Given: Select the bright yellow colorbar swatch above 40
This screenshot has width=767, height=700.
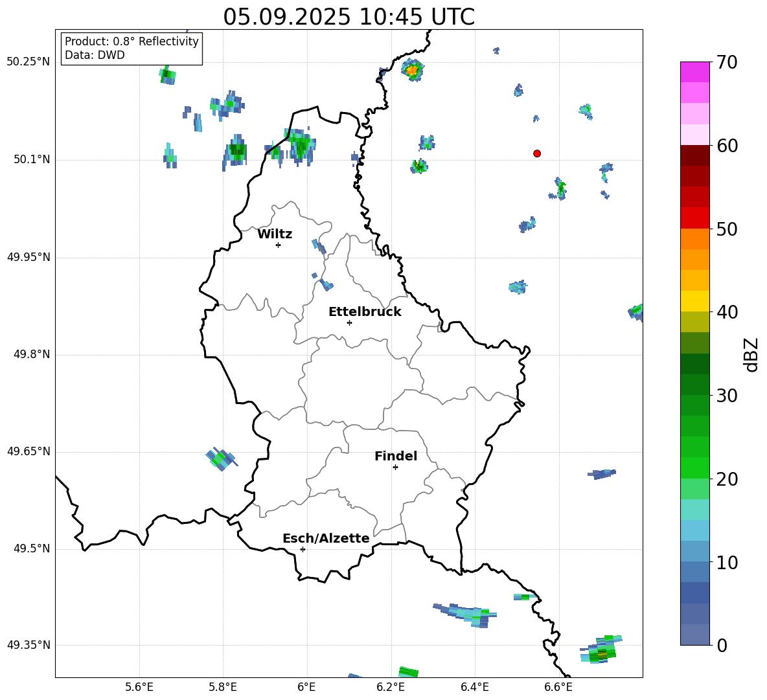Looking at the screenshot, I should pyautogui.click(x=695, y=301).
